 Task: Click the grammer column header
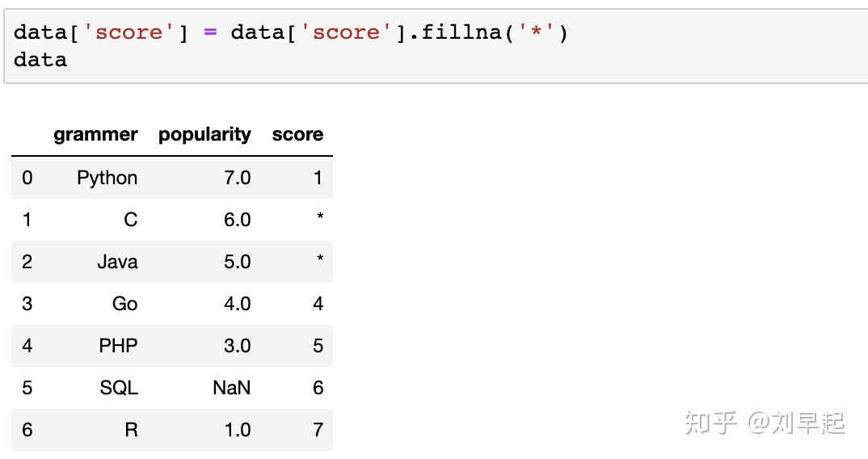click(x=95, y=134)
